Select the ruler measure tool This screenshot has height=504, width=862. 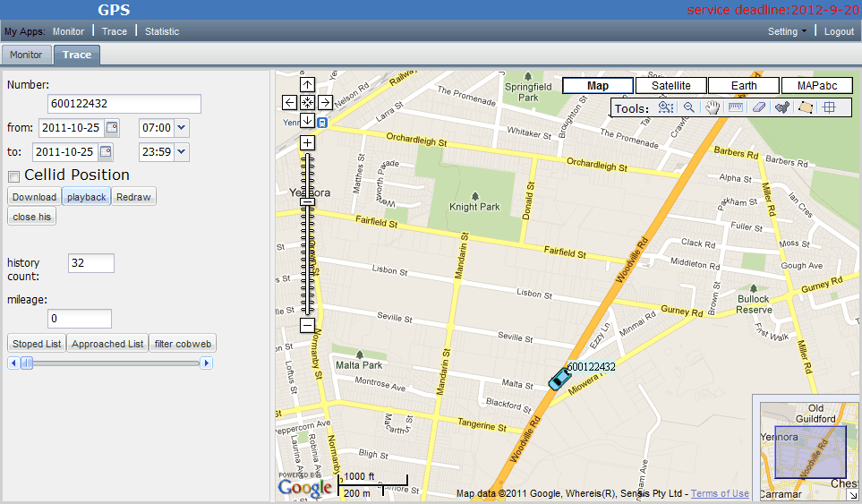tap(736, 107)
